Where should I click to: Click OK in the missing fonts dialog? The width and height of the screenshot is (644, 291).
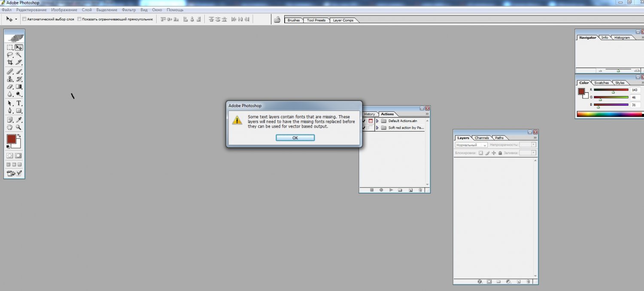pos(295,138)
